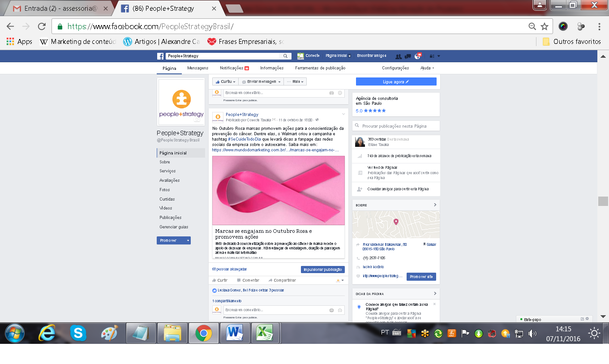
Task: Click the pink ribbon article image
Action: (279, 190)
